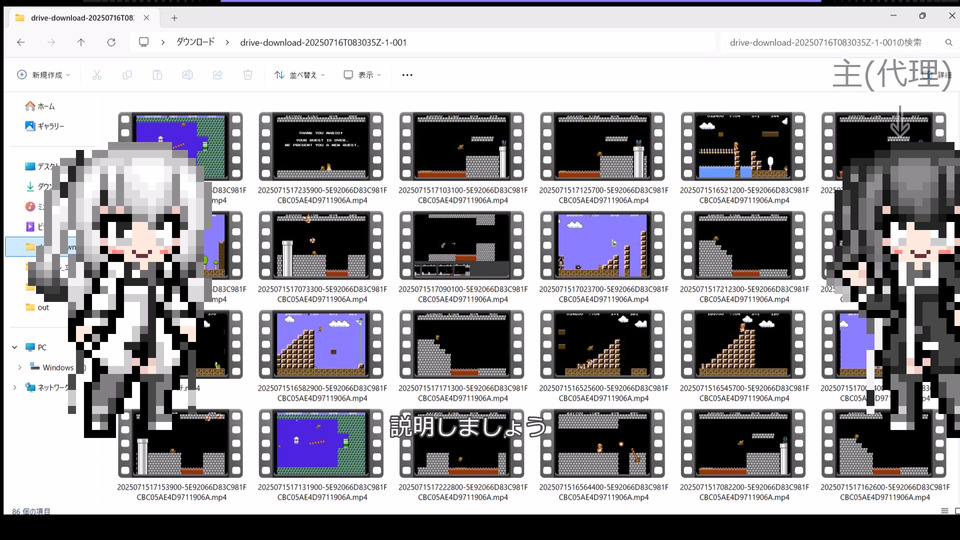Click the PC monitor icon in address bar
Screen dimensions: 960x540
coord(144,42)
